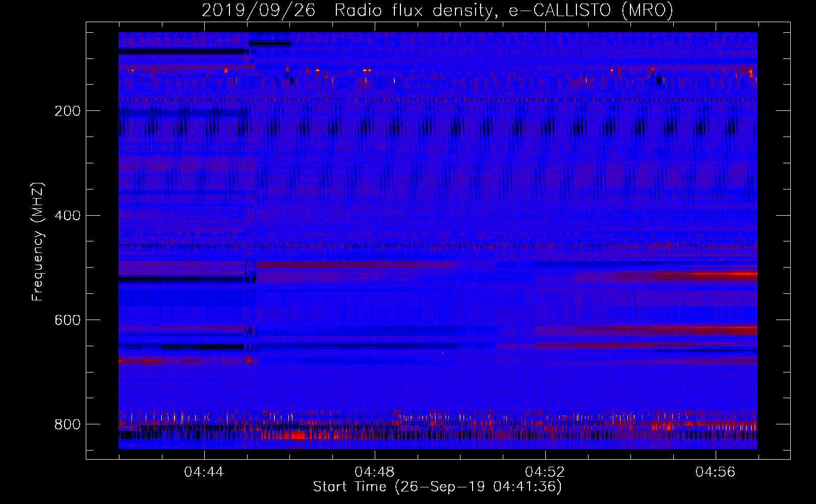816x504 pixels.
Task: Click the 200 frequency tick label
Action: coord(68,111)
